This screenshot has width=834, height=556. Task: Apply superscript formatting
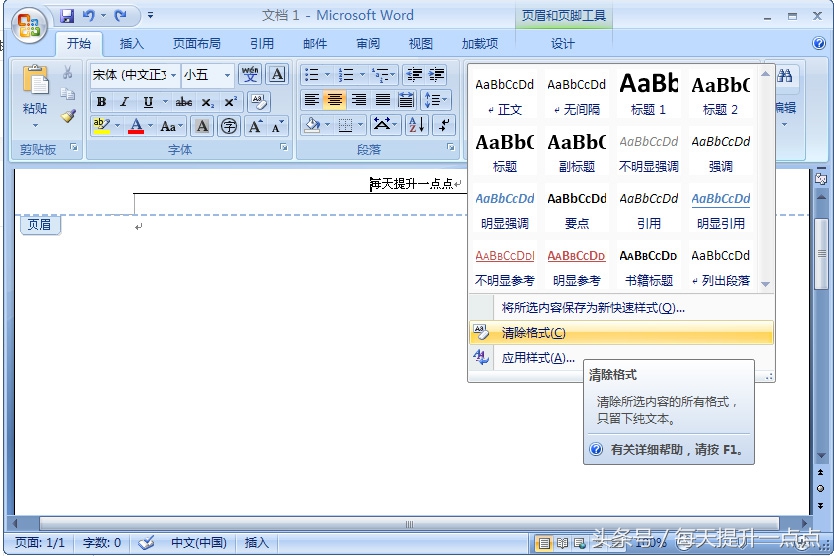tap(230, 102)
